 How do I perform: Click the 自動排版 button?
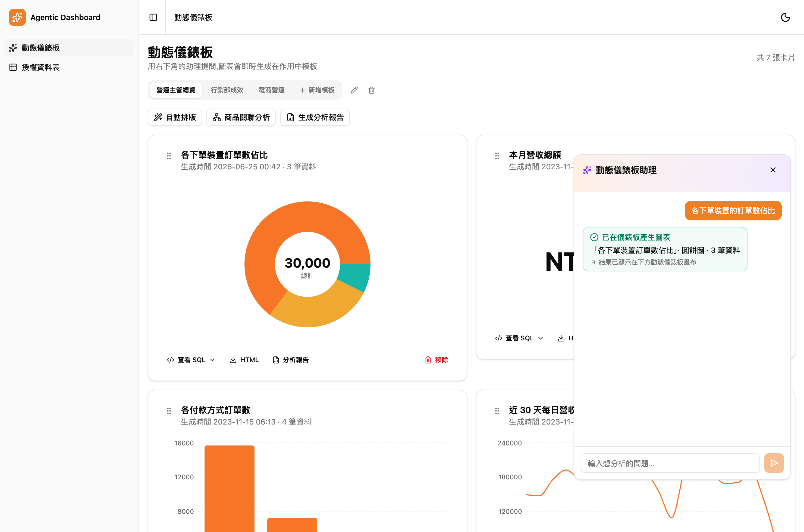coord(175,117)
